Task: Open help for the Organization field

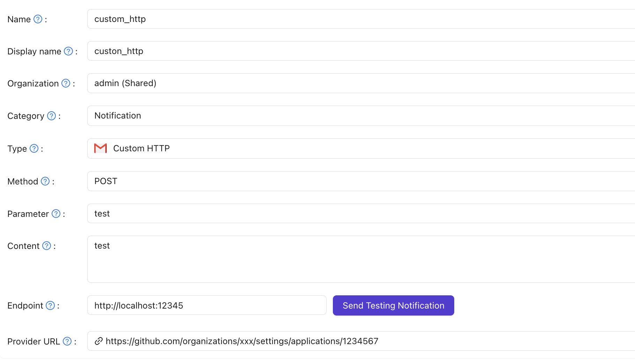Action: click(x=65, y=83)
